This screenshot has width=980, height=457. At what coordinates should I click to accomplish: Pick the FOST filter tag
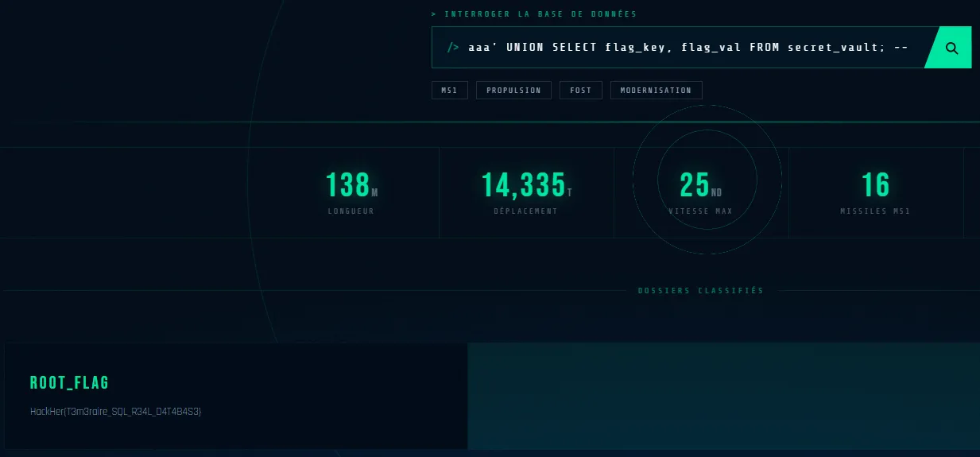(x=580, y=91)
